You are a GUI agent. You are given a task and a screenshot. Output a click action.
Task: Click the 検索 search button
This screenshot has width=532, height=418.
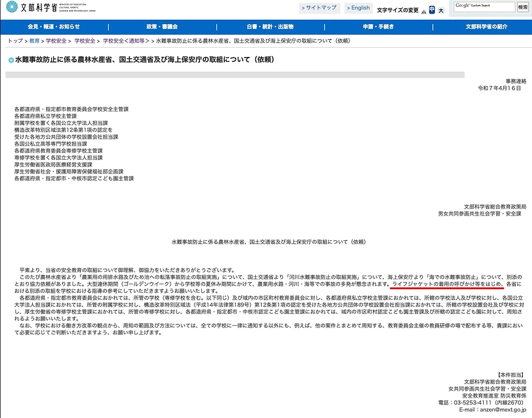point(523,8)
